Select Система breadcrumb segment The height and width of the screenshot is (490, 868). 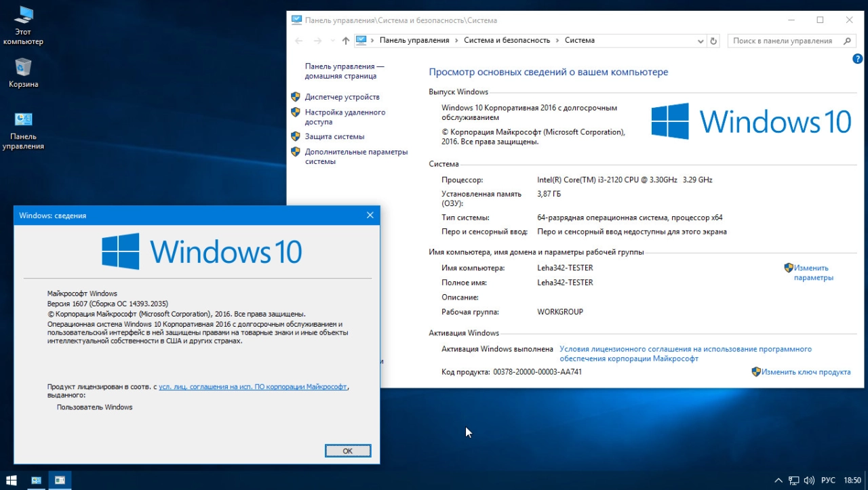click(x=580, y=41)
